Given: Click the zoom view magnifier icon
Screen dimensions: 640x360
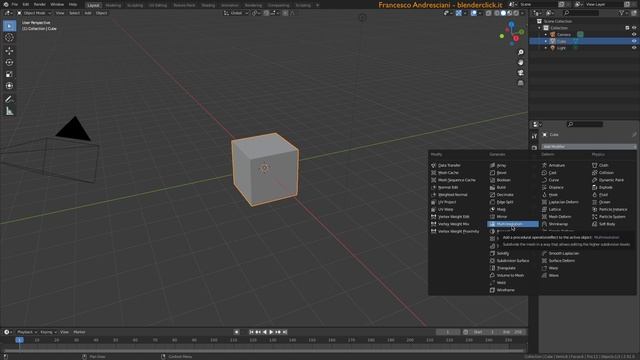Looking at the screenshot, I should coord(520,53).
